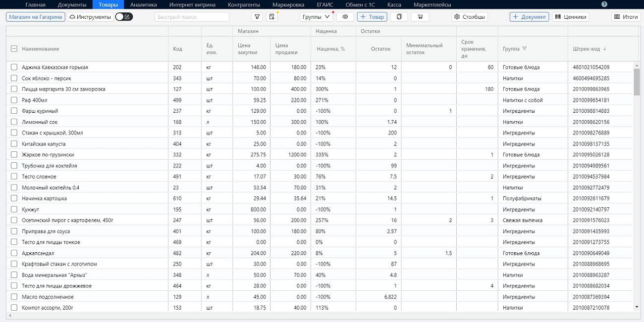Open the Инструменты menu
Viewport: 644px width, 322px height.
[90, 17]
